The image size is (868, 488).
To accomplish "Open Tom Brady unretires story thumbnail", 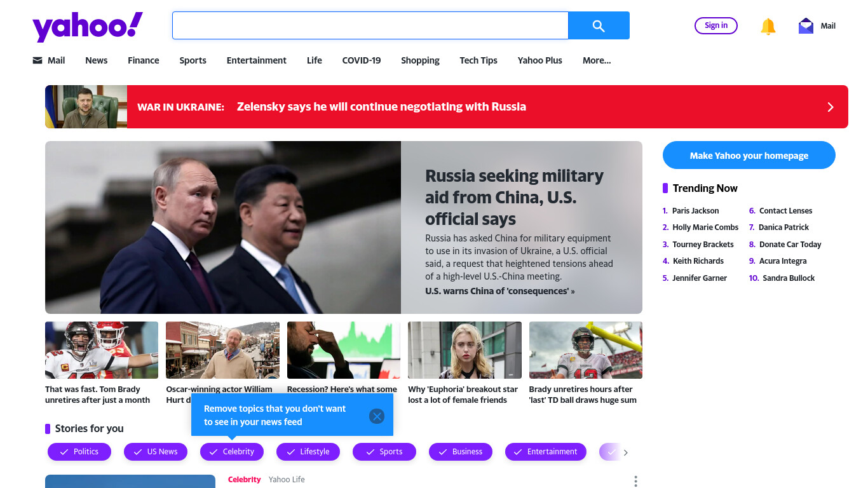I will click(x=102, y=350).
